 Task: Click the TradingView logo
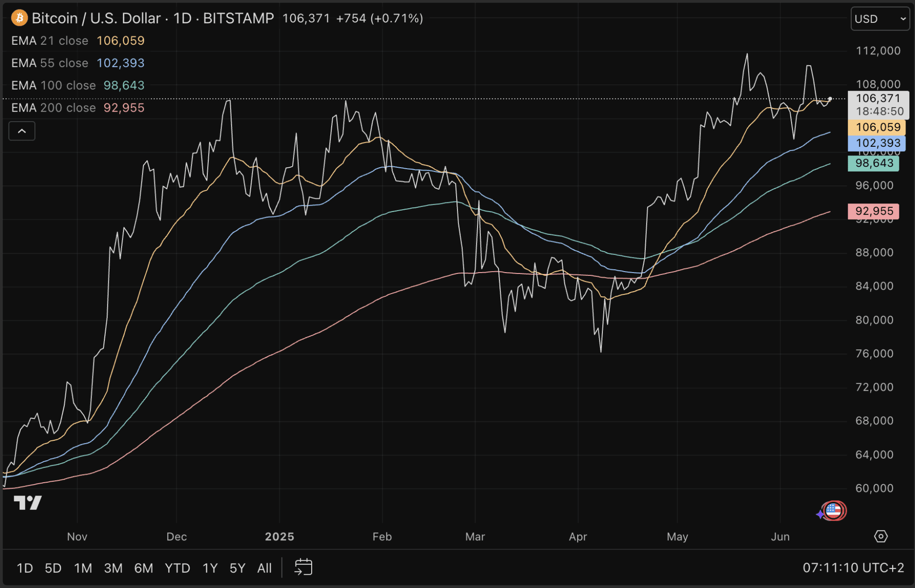[28, 503]
